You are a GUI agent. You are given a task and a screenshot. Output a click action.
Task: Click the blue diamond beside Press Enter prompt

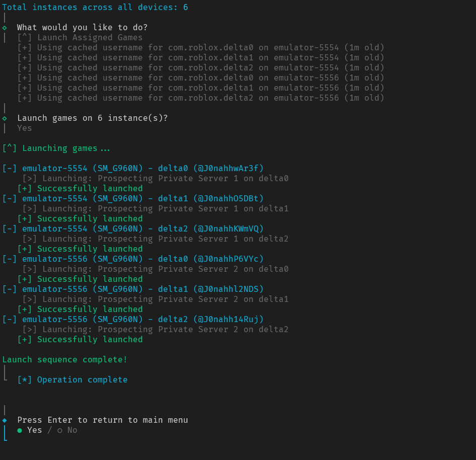tap(5, 420)
